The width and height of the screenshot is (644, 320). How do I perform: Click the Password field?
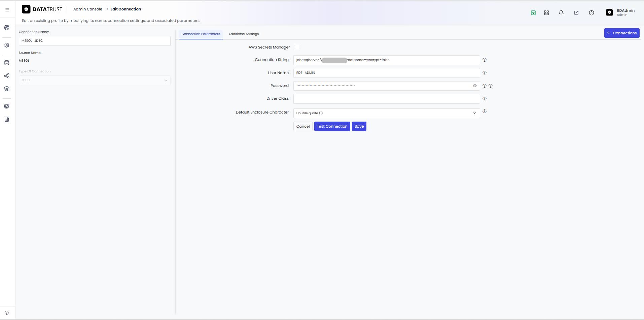click(387, 86)
